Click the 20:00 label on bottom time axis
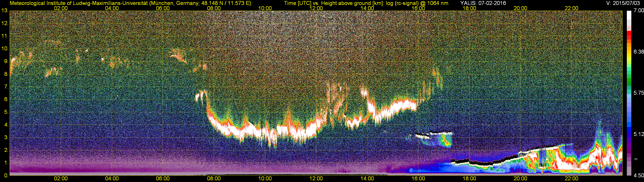This screenshot has height=182, width=644. [x=521, y=179]
